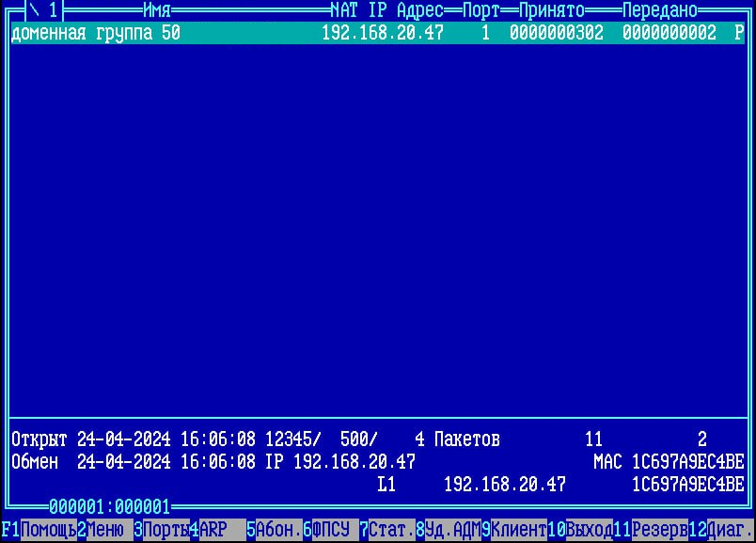This screenshot has width=756, height=543.
Task: Click the Имя column header
Action: pyautogui.click(x=156, y=10)
